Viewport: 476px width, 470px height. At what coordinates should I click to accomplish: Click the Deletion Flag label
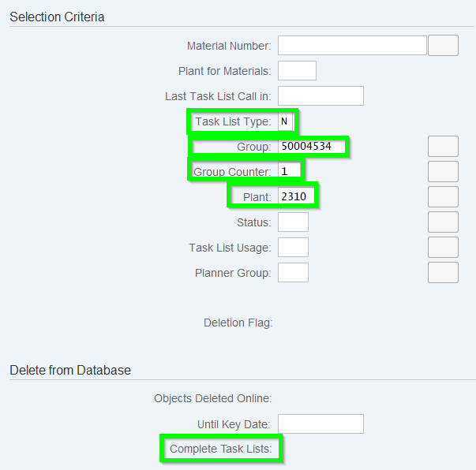pos(238,323)
